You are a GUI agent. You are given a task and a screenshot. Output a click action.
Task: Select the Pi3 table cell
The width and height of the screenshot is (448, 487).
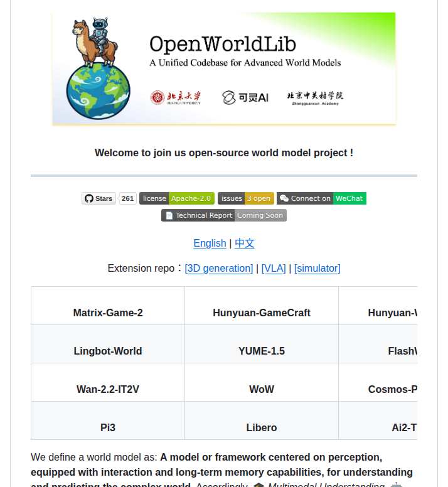tap(108, 420)
